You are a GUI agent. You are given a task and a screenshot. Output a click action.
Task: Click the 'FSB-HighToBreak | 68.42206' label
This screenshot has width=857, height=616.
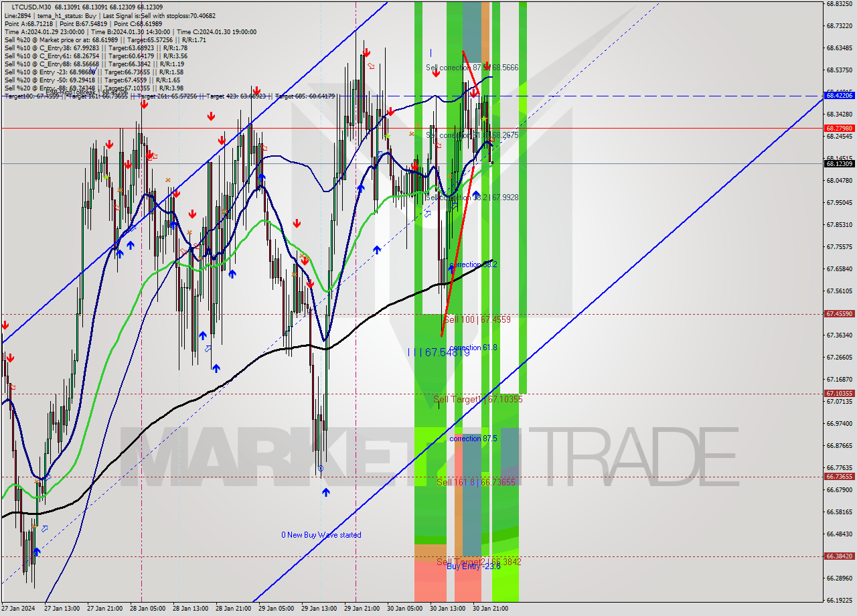point(86,92)
